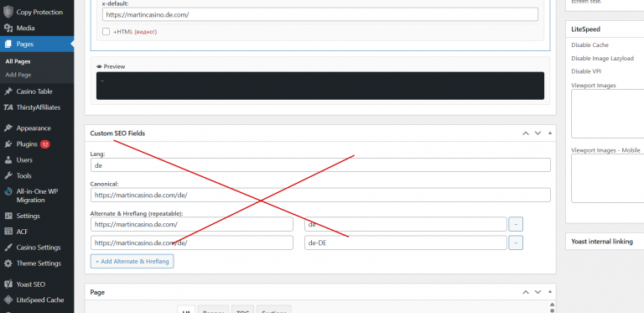Screen dimensions: 644x313
Task: Open the Plugins menu with 12 updates
Action: coord(37,144)
